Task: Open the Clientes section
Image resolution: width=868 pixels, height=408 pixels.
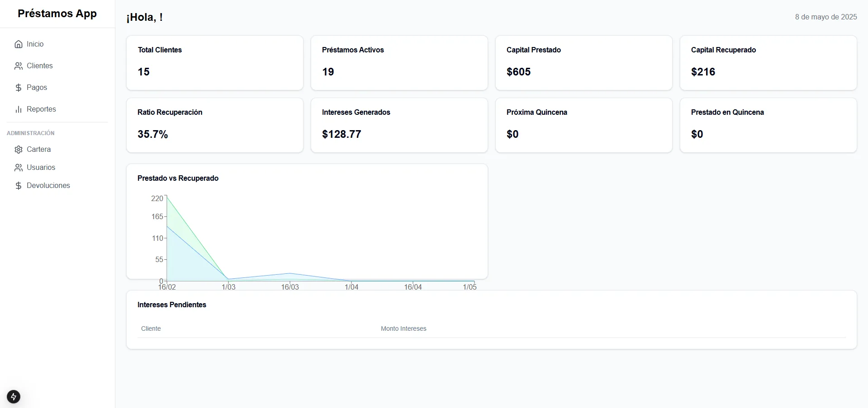Action: pos(39,66)
